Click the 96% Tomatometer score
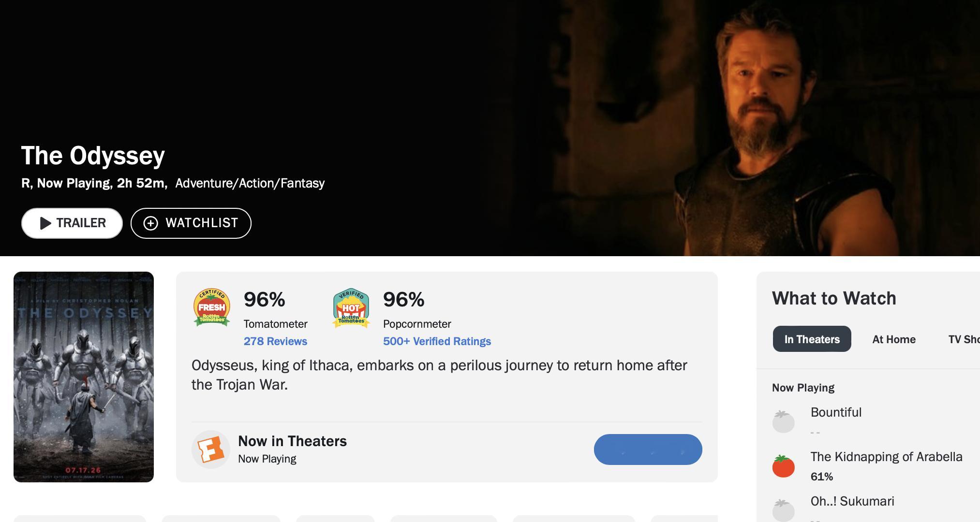Image resolution: width=980 pixels, height=522 pixels. (264, 299)
